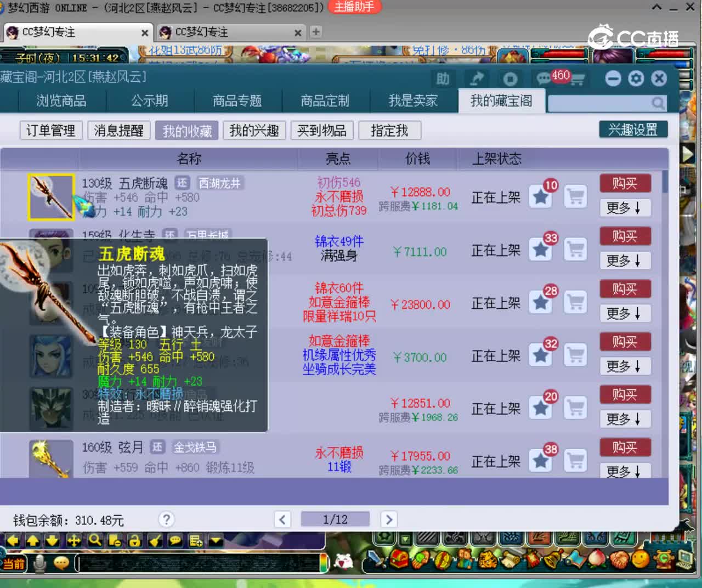Viewport: 702px width, 588px height.
Task: Click the chat text input box
Action: pos(197,563)
